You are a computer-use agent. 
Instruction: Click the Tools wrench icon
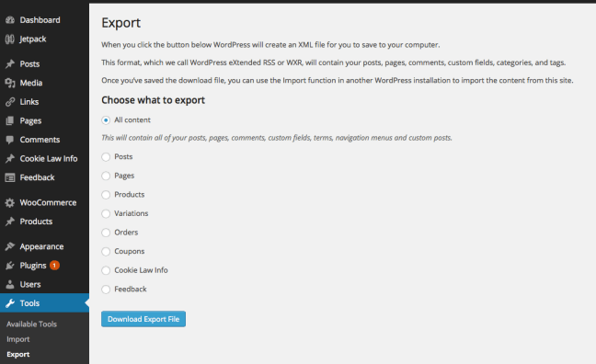click(10, 303)
